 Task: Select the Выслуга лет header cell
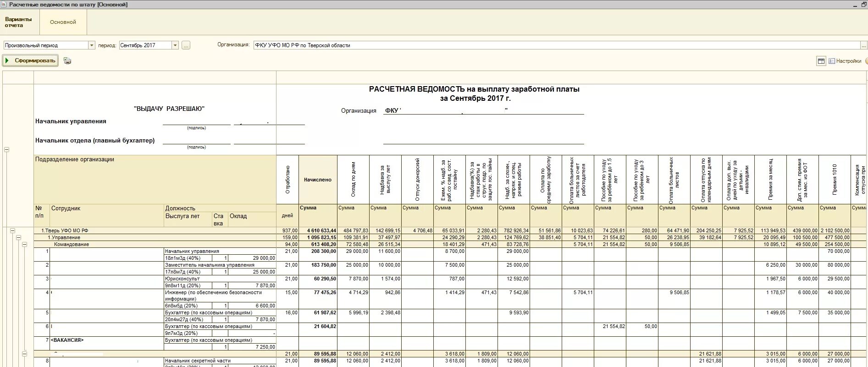coord(188,219)
